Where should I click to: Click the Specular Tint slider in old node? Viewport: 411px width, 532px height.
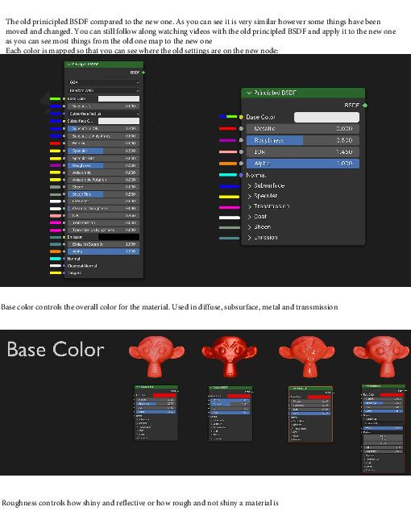pos(103,158)
